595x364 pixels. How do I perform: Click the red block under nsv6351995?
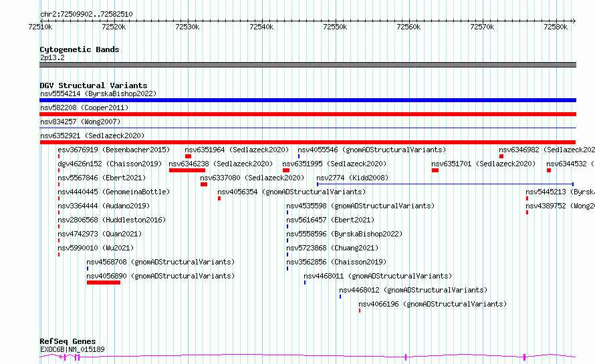tap(286, 170)
